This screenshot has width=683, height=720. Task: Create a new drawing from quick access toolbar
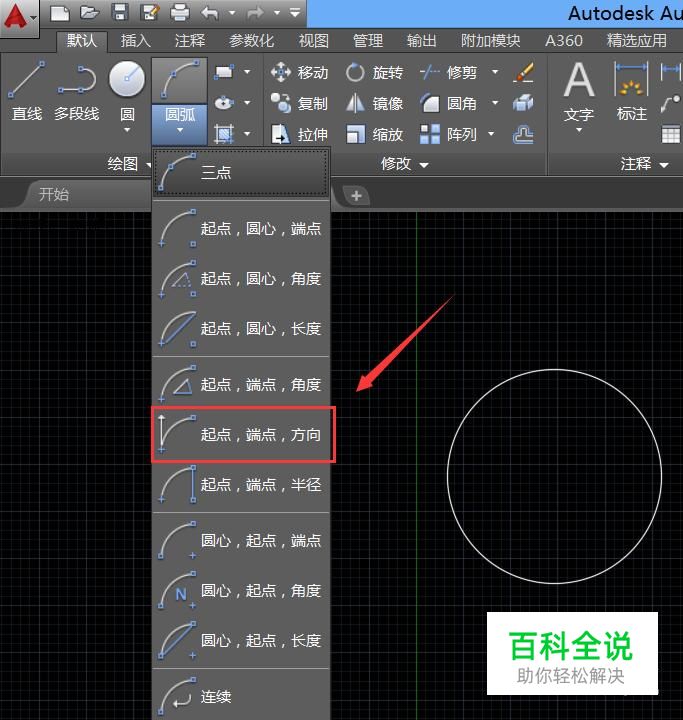pos(60,13)
